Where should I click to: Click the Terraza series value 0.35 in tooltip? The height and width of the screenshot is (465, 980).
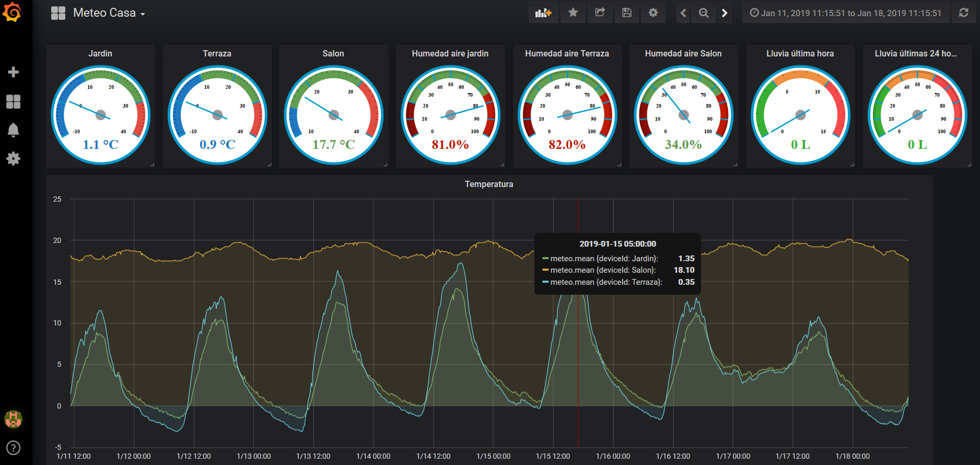[686, 282]
